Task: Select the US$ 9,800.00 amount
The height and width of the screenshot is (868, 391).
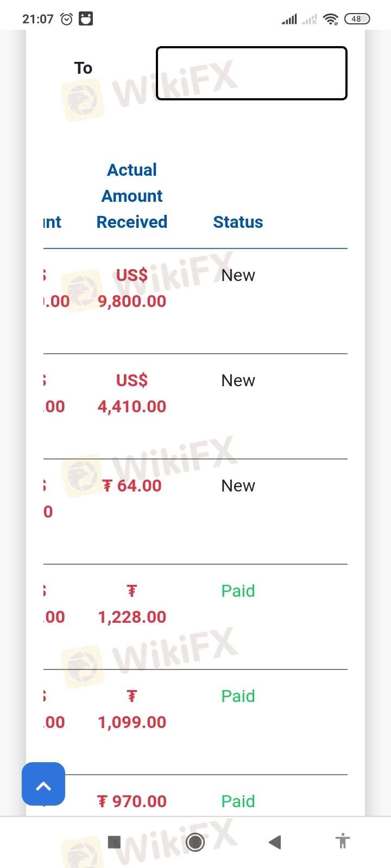Action: pyautogui.click(x=132, y=288)
